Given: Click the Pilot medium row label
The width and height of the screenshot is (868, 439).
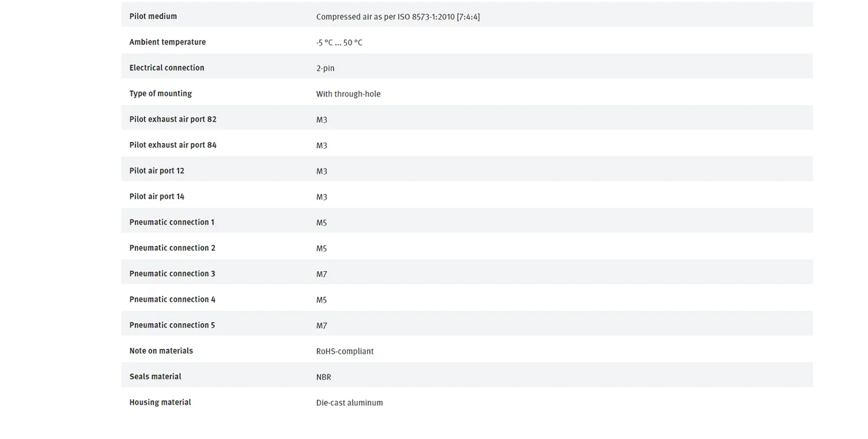Looking at the screenshot, I should coord(153,16).
